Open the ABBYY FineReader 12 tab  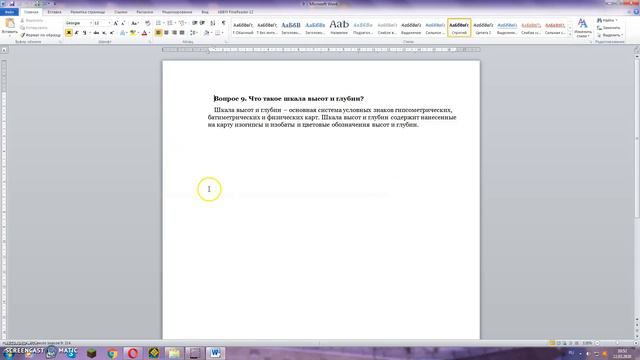pyautogui.click(x=235, y=12)
